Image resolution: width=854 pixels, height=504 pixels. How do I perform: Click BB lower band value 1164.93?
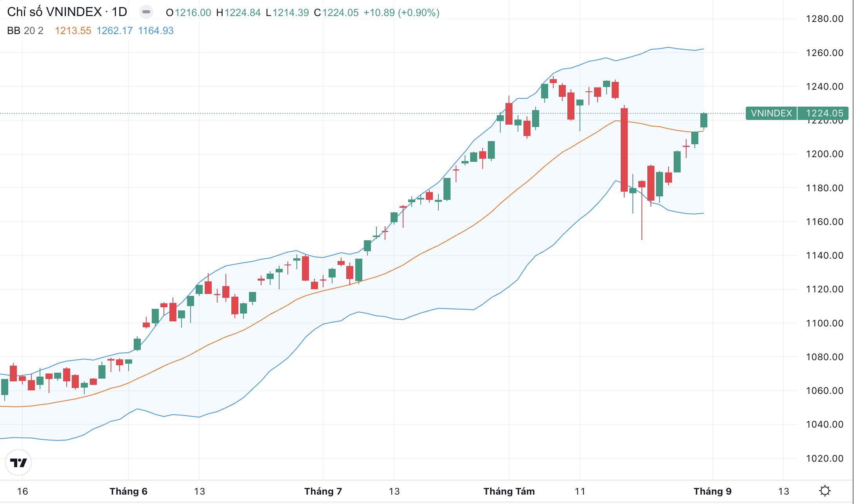point(156,31)
